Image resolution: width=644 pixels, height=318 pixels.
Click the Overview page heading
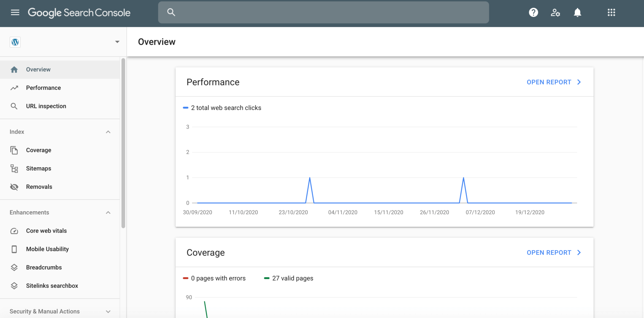[157, 42]
